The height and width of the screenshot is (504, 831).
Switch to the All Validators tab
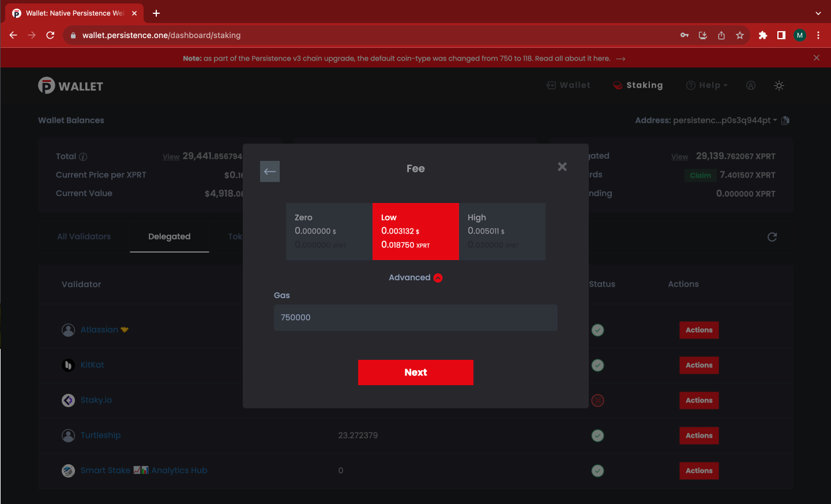pos(84,236)
